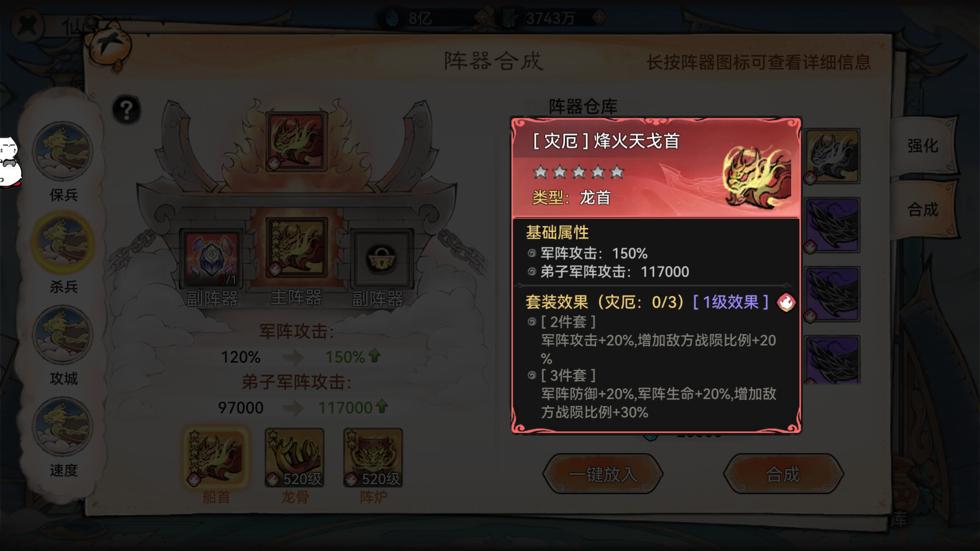
Task: Tap the set effect badge icon
Action: point(786,302)
